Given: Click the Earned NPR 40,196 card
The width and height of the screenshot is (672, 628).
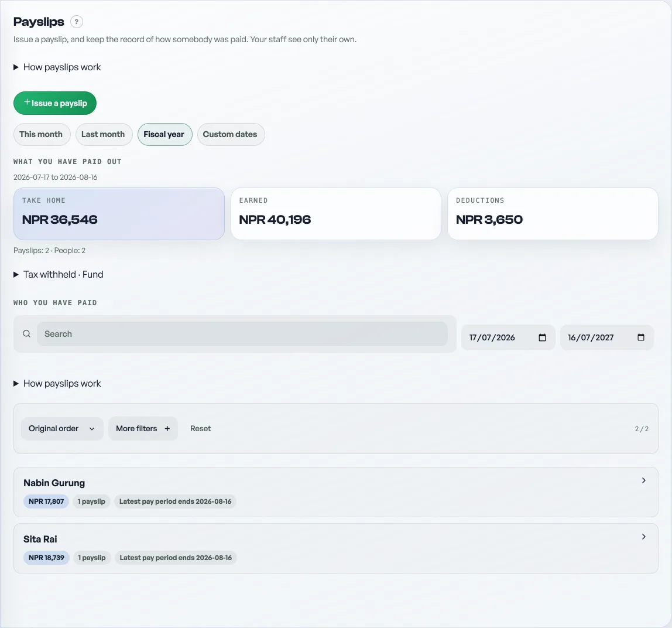Looking at the screenshot, I should coord(336,214).
